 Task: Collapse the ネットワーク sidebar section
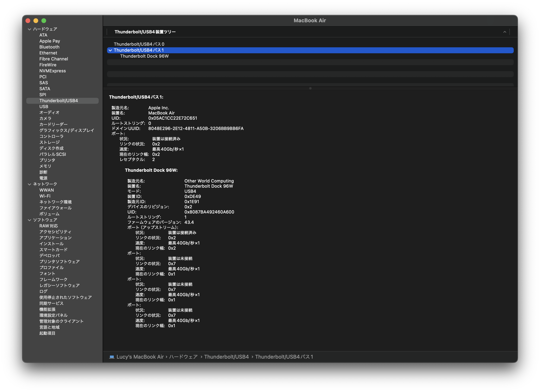(29, 184)
